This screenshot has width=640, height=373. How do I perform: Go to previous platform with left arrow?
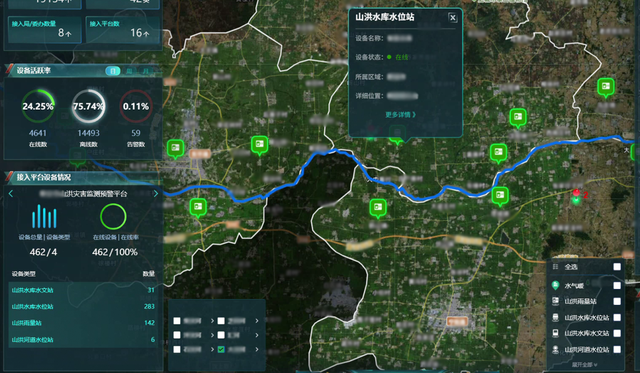tap(11, 193)
